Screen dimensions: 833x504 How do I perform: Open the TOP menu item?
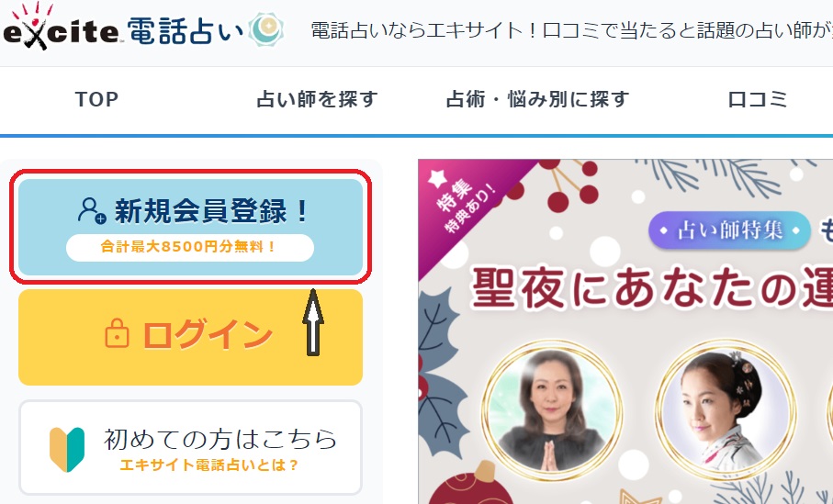[x=96, y=99]
